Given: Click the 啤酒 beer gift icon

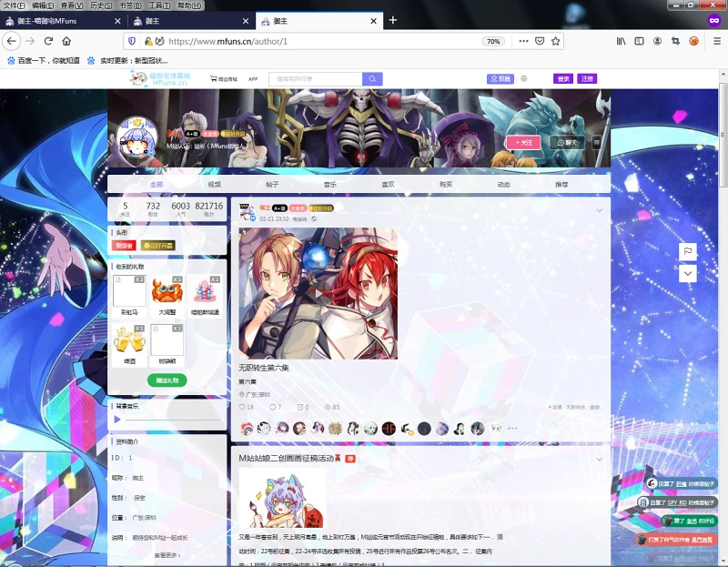Looking at the screenshot, I should click(129, 339).
